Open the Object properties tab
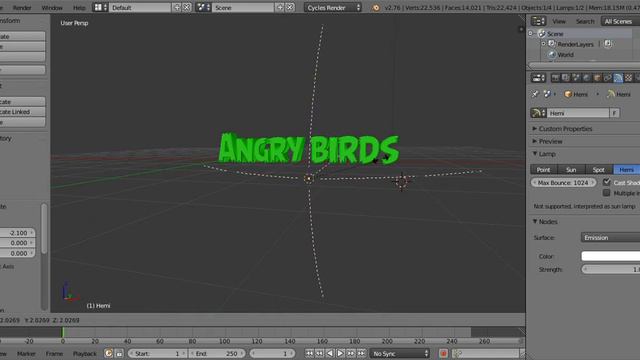The height and width of the screenshot is (360, 640). [x=598, y=78]
